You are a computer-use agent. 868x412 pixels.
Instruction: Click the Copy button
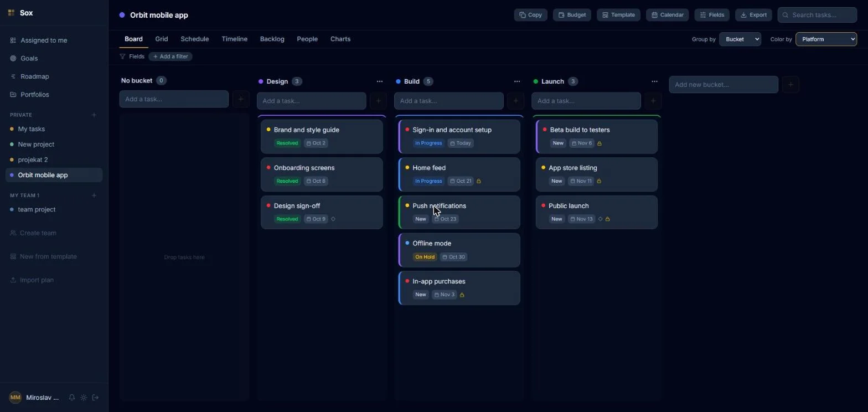pyautogui.click(x=531, y=15)
